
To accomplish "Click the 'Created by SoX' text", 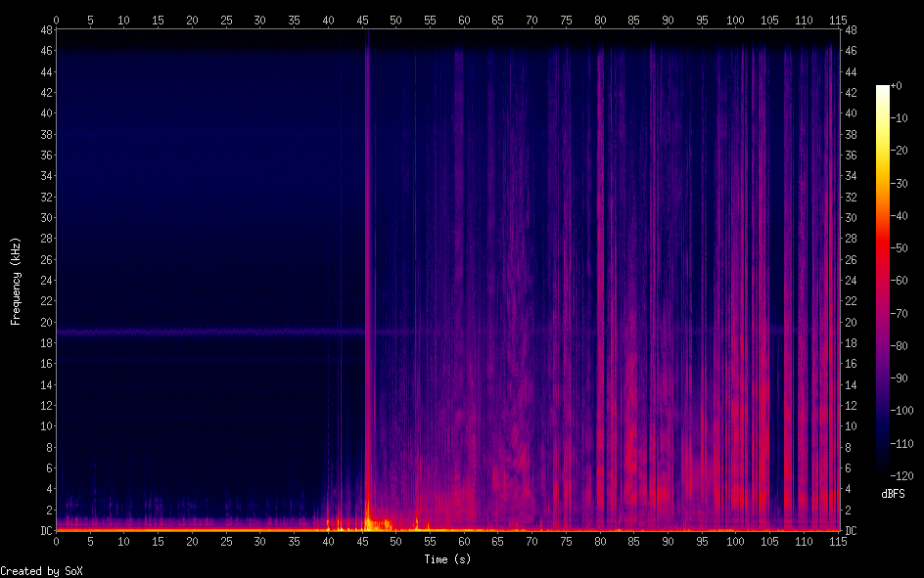I will tap(41, 570).
